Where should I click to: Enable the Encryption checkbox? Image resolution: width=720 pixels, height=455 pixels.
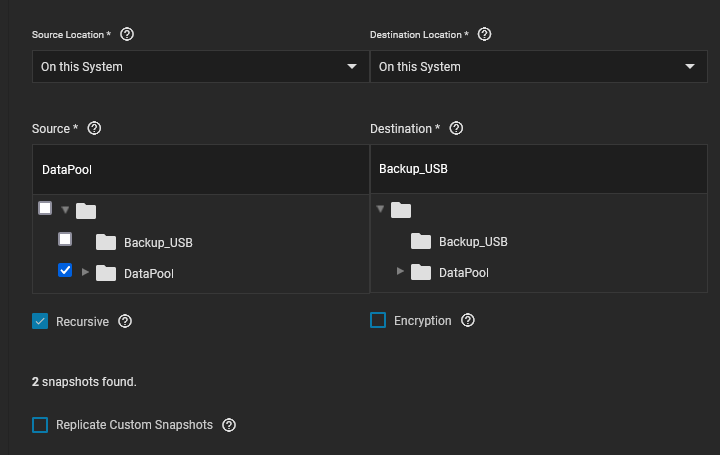[378, 321]
